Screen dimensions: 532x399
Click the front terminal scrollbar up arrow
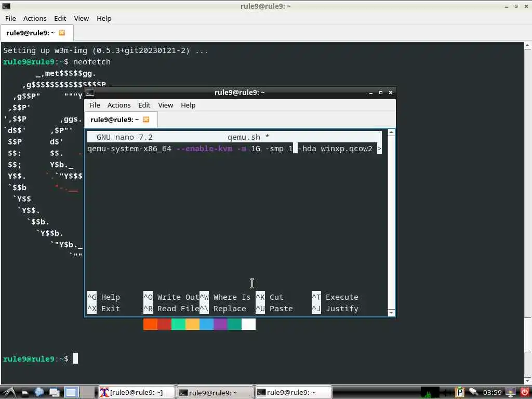click(391, 132)
